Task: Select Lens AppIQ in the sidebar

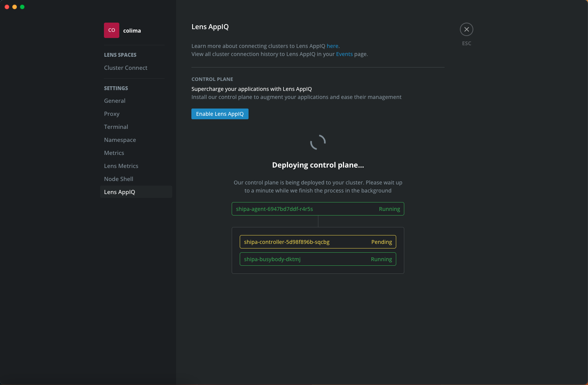Action: point(136,192)
